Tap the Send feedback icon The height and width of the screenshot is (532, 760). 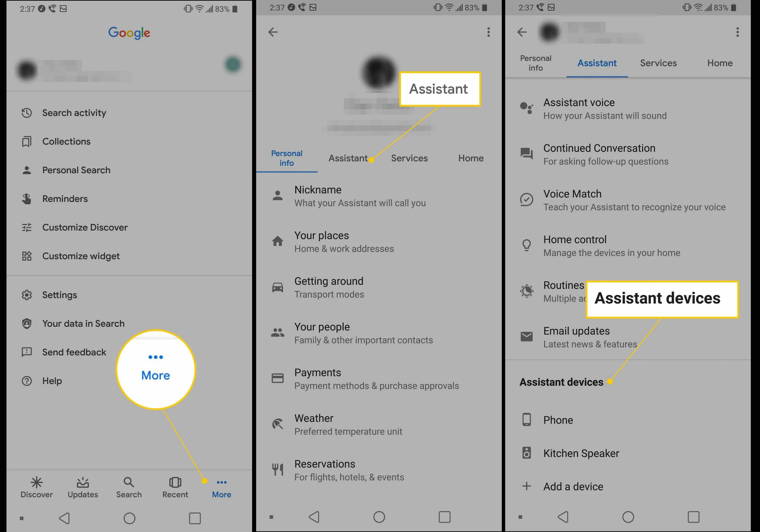pos(27,352)
